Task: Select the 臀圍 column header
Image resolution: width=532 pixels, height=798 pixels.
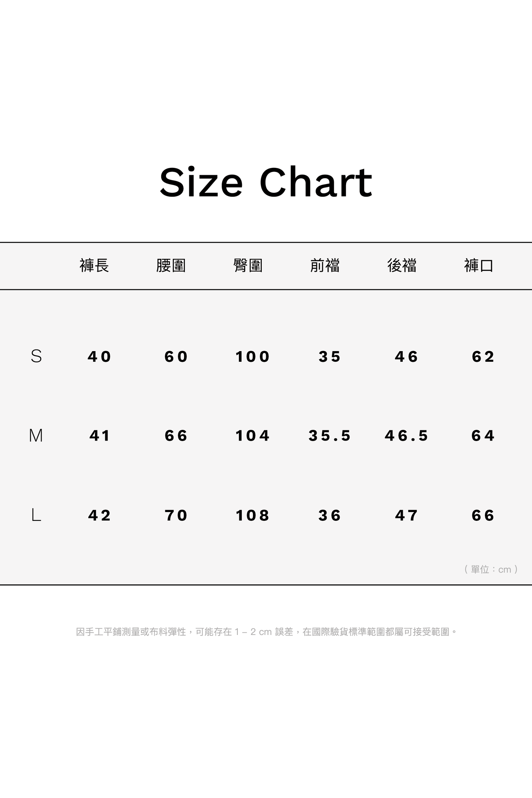Action: [248, 265]
